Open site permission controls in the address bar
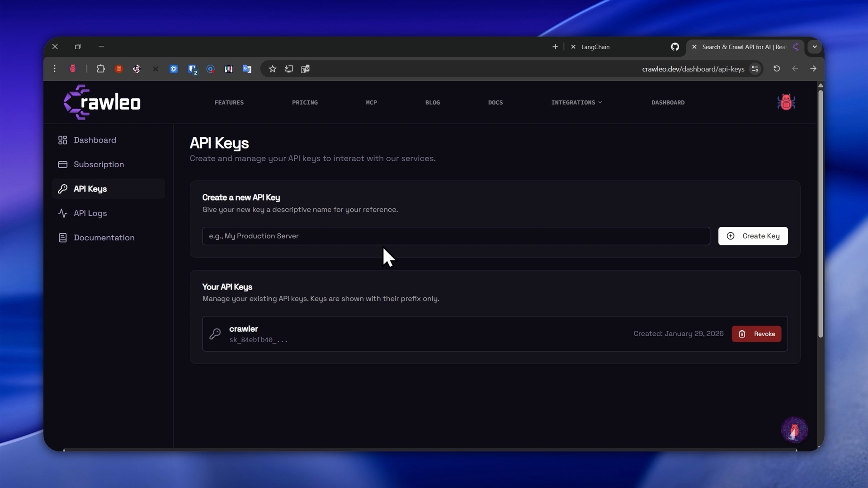 [x=755, y=69]
